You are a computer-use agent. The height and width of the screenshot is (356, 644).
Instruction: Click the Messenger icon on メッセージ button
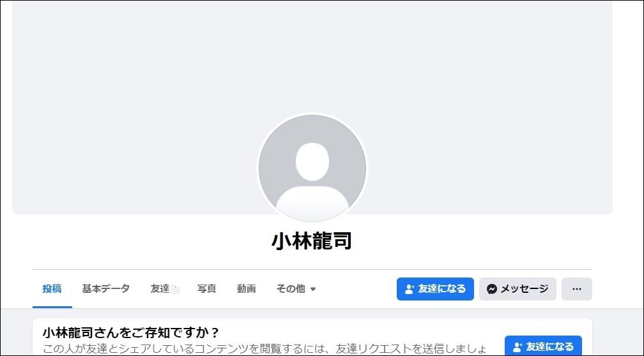pyautogui.click(x=492, y=289)
